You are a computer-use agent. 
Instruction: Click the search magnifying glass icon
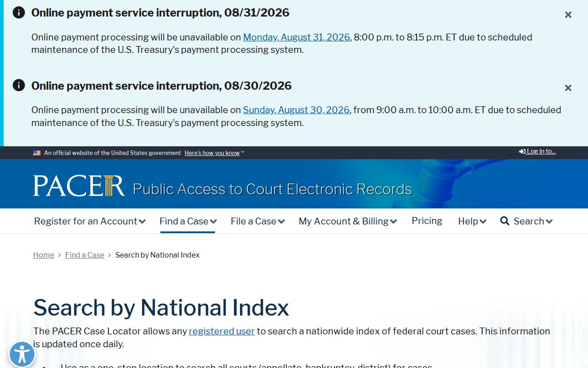point(505,221)
